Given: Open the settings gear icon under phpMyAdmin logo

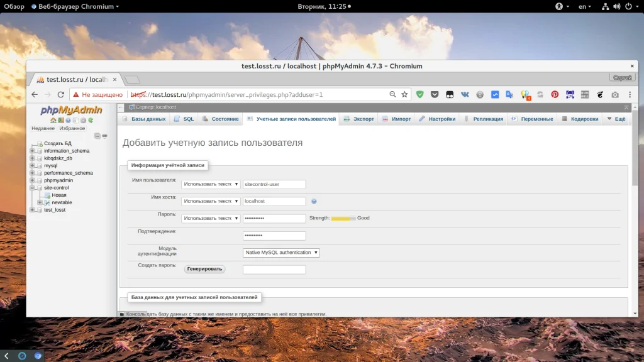Looking at the screenshot, I should 83,120.
